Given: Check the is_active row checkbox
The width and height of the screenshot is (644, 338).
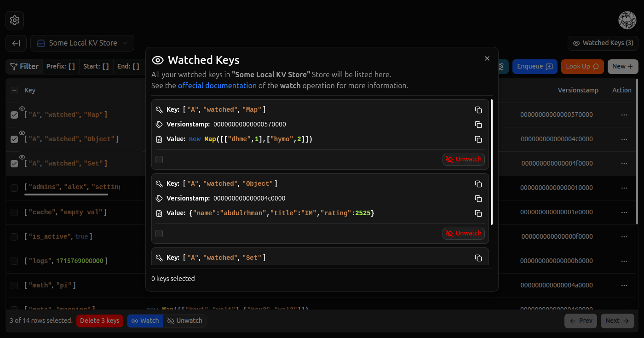Looking at the screenshot, I should click(14, 237).
